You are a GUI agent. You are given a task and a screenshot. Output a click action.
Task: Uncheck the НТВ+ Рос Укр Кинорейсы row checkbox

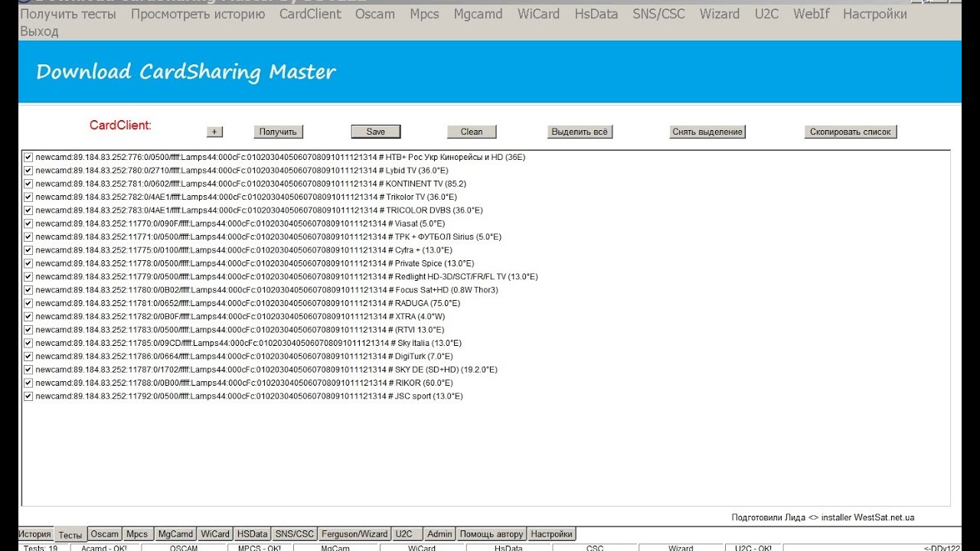click(28, 157)
